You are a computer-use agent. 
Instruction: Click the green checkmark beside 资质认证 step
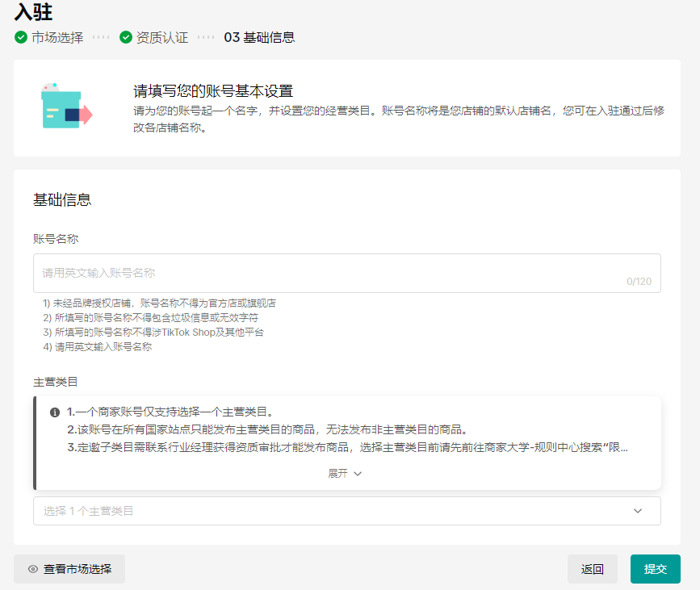coord(125,36)
